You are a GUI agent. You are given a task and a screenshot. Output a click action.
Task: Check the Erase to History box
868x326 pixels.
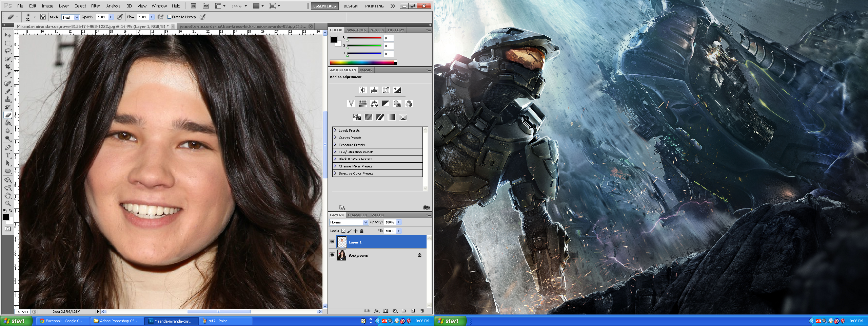pyautogui.click(x=170, y=17)
